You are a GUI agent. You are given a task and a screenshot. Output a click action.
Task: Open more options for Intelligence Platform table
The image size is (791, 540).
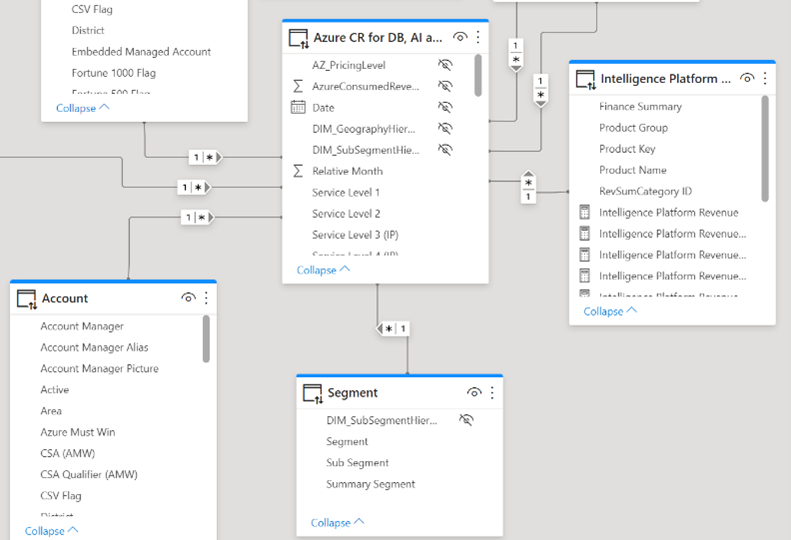765,78
